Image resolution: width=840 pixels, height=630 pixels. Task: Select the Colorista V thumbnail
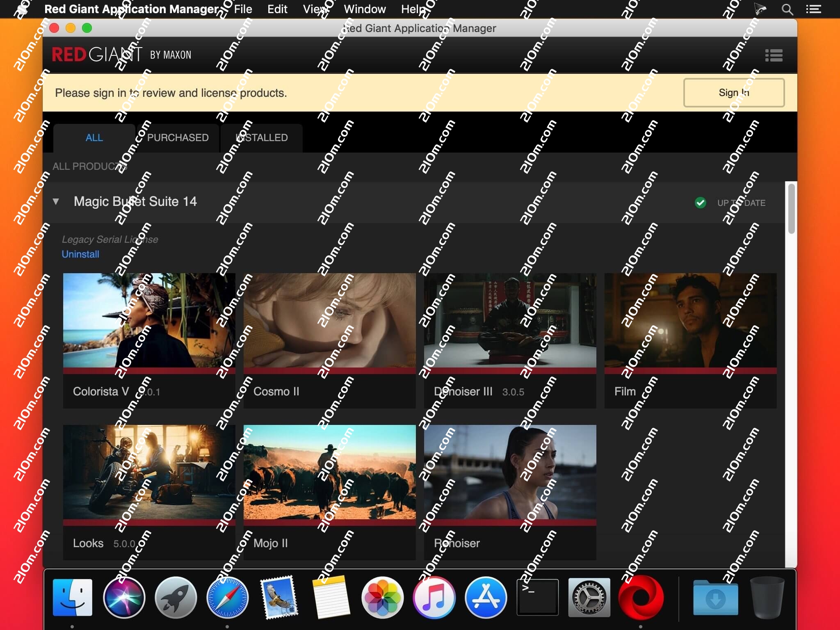pyautogui.click(x=149, y=321)
